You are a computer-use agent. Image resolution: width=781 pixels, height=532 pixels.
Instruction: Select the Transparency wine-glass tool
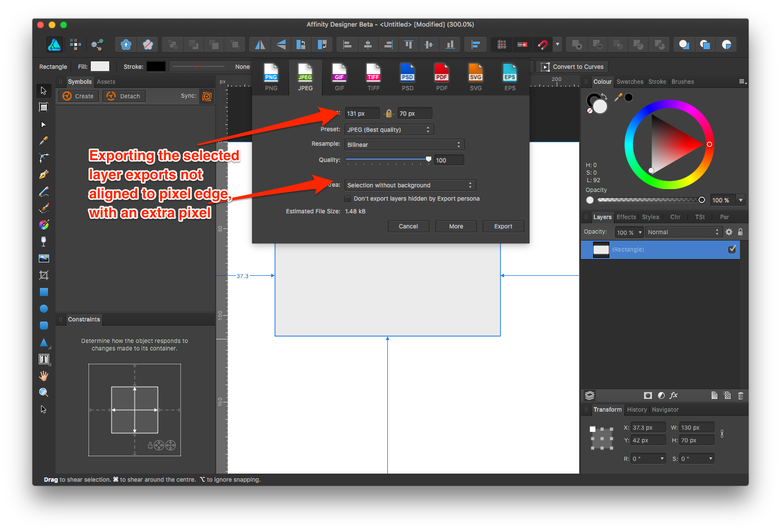[x=43, y=241]
